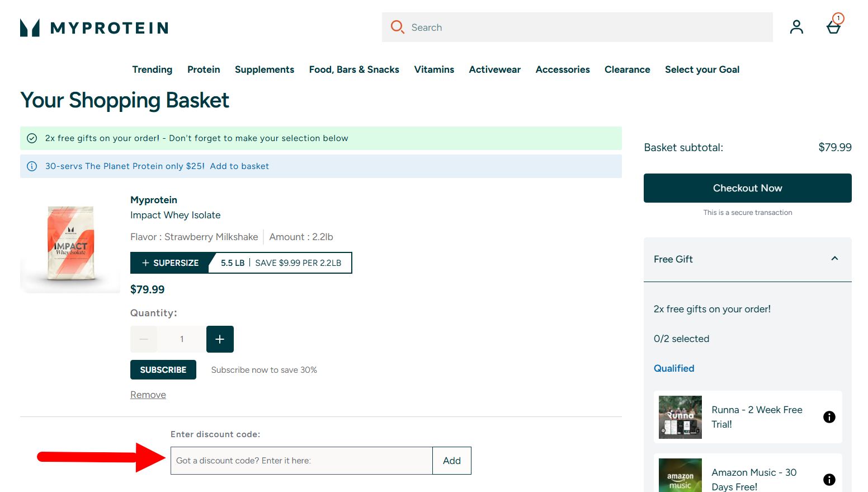Click the Subscribe button
Image resolution: width=868 pixels, height=492 pixels.
coord(163,370)
